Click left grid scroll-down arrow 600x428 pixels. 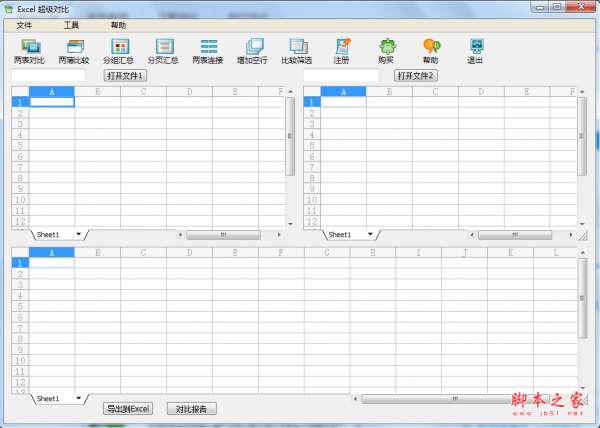[290, 224]
